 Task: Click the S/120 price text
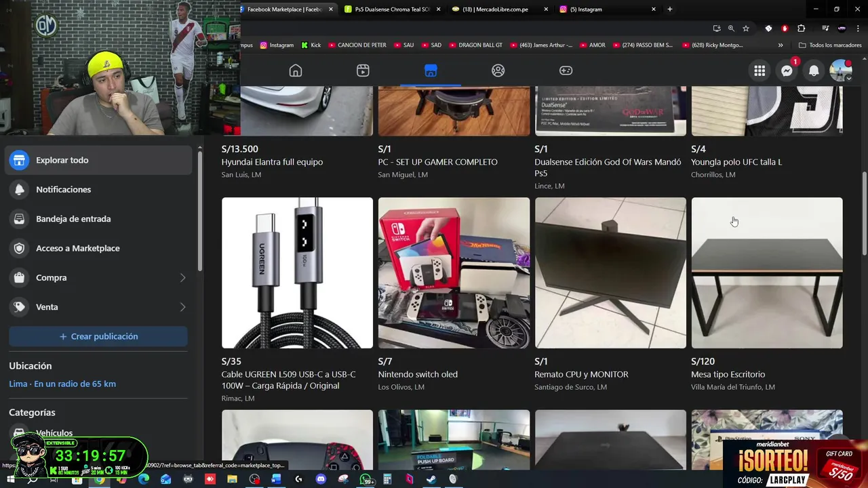[703, 361]
